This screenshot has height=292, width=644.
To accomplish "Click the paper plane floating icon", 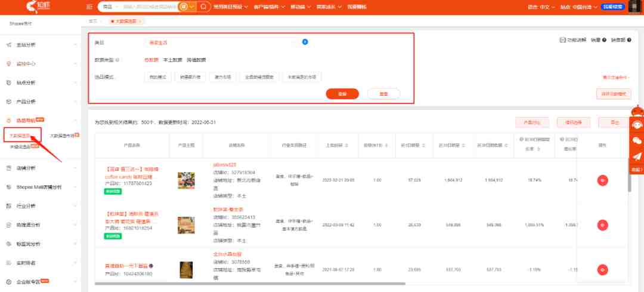I will tap(637, 156).
